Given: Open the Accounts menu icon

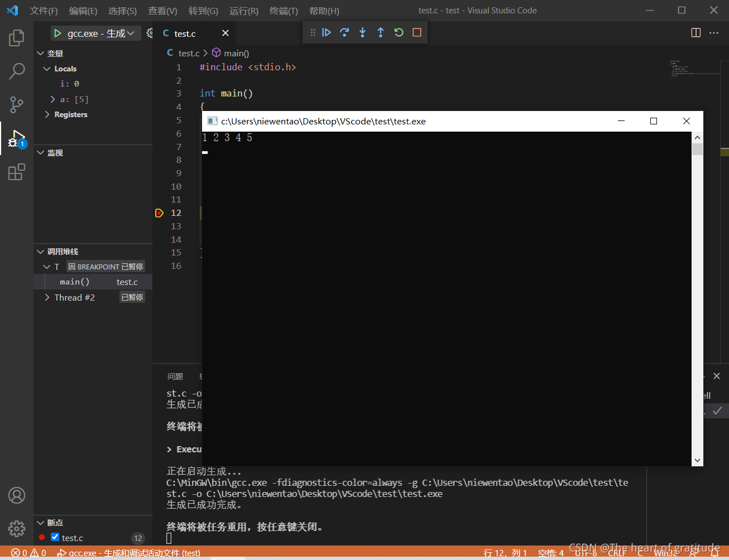Looking at the screenshot, I should point(17,495).
